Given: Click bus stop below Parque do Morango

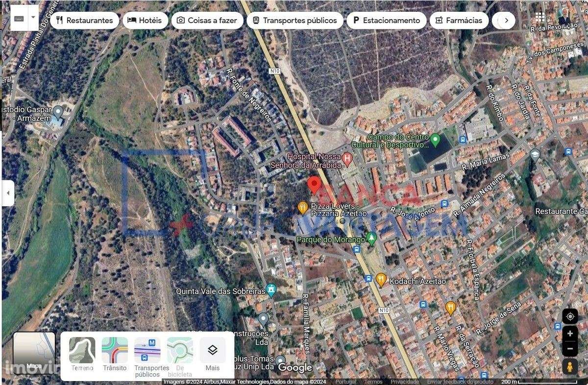Looking at the screenshot, I should coord(356,249).
